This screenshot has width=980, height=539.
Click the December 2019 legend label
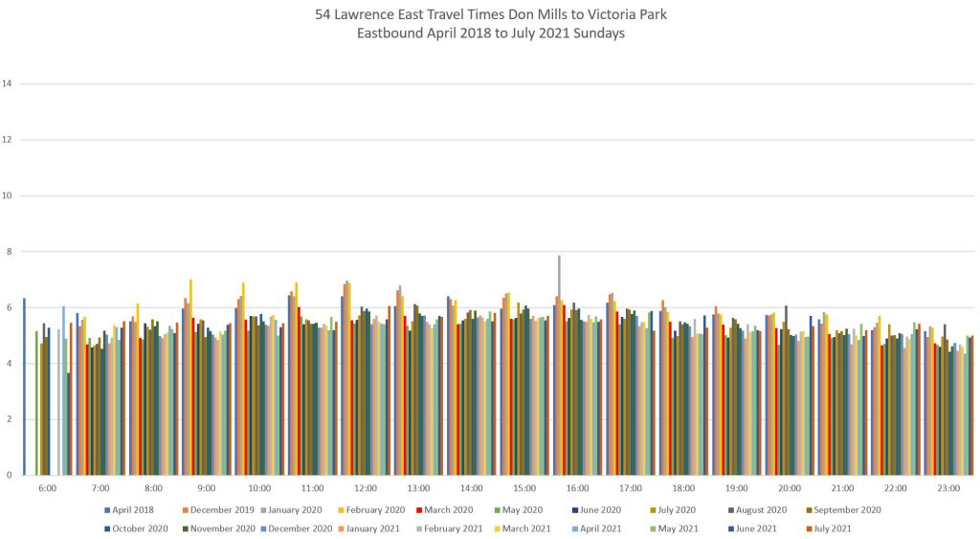pyautogui.click(x=223, y=510)
